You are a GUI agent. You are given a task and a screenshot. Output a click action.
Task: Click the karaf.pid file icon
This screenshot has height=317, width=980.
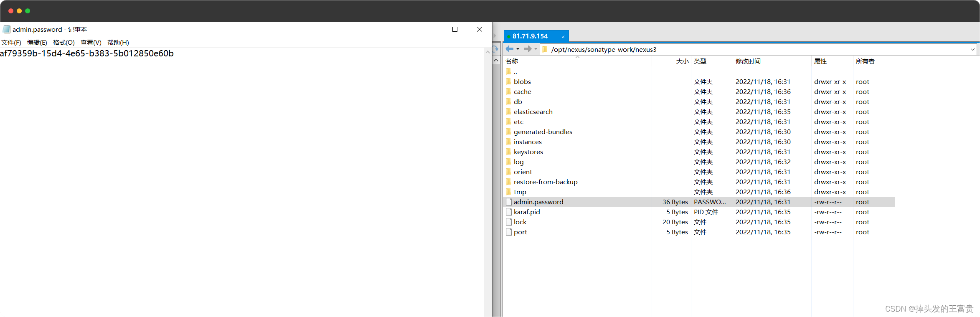tap(509, 212)
